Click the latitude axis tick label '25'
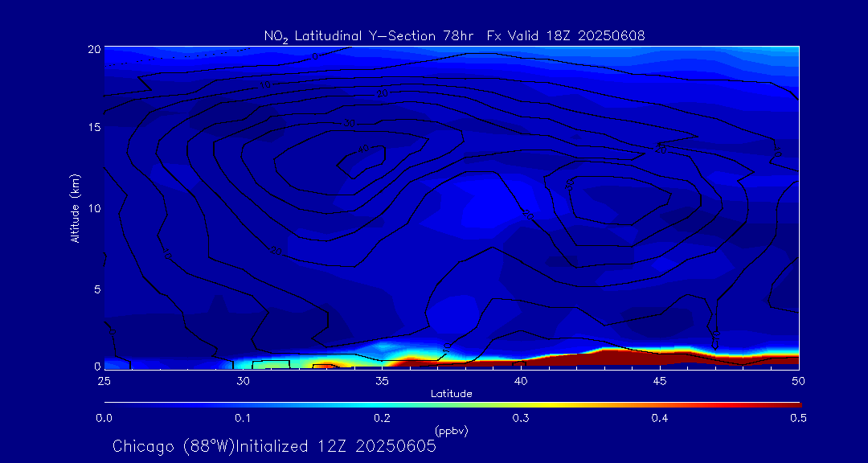The width and height of the screenshot is (868, 463). pyautogui.click(x=104, y=380)
